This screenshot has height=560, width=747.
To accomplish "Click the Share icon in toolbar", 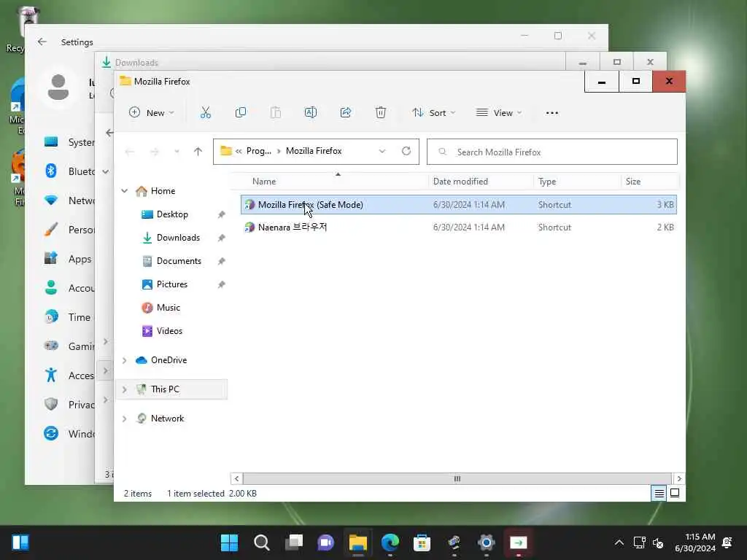I will click(345, 113).
